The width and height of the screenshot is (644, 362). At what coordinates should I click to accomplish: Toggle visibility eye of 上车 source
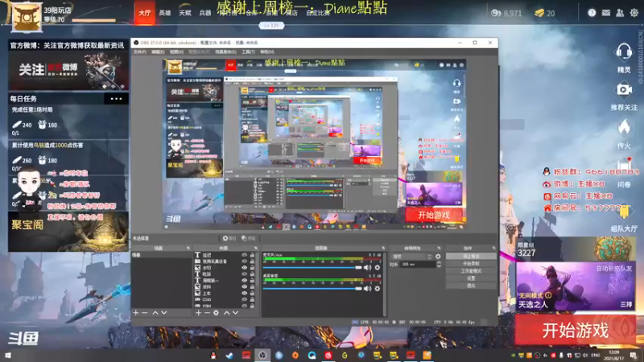245,294
